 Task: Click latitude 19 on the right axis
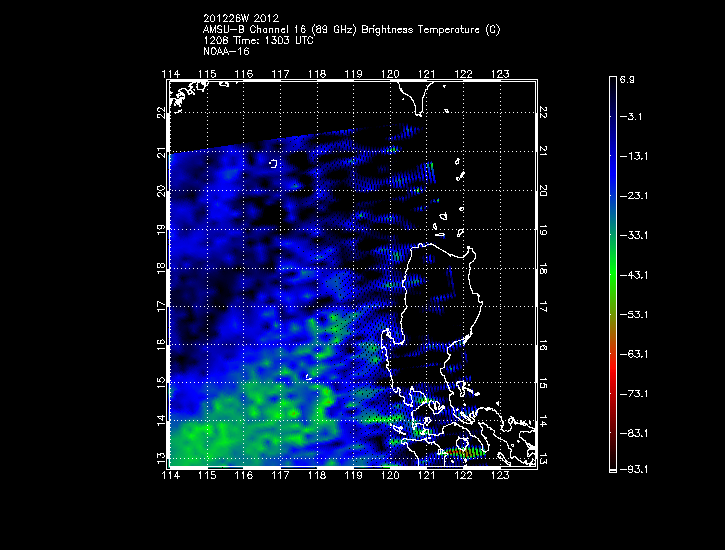543,230
